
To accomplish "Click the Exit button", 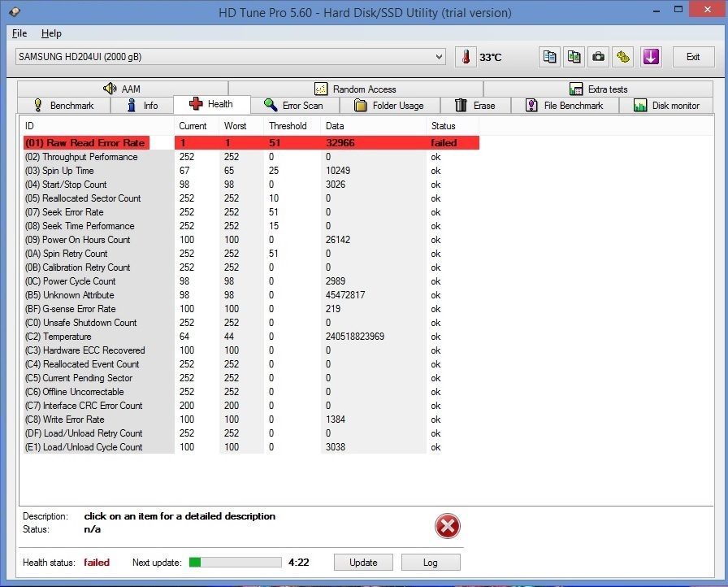I will tap(693, 57).
